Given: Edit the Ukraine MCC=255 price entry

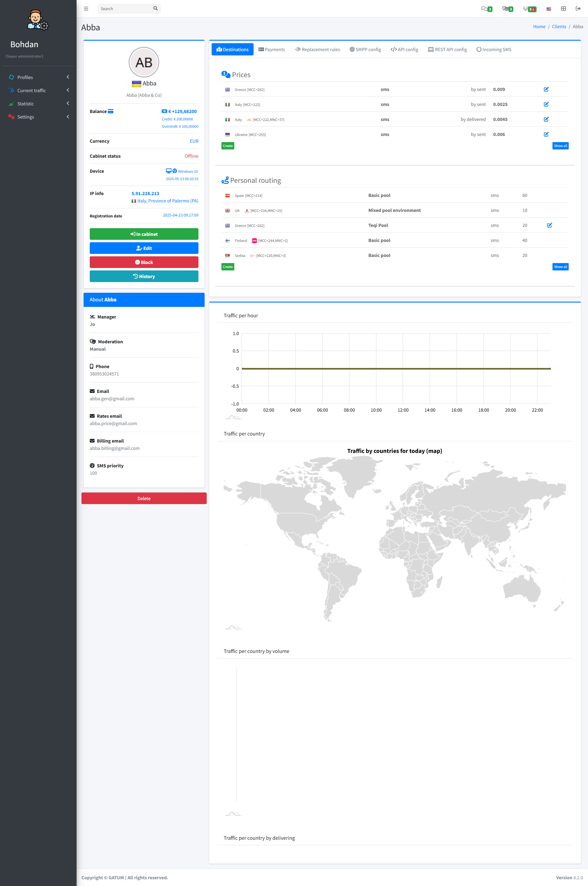Looking at the screenshot, I should click(546, 134).
